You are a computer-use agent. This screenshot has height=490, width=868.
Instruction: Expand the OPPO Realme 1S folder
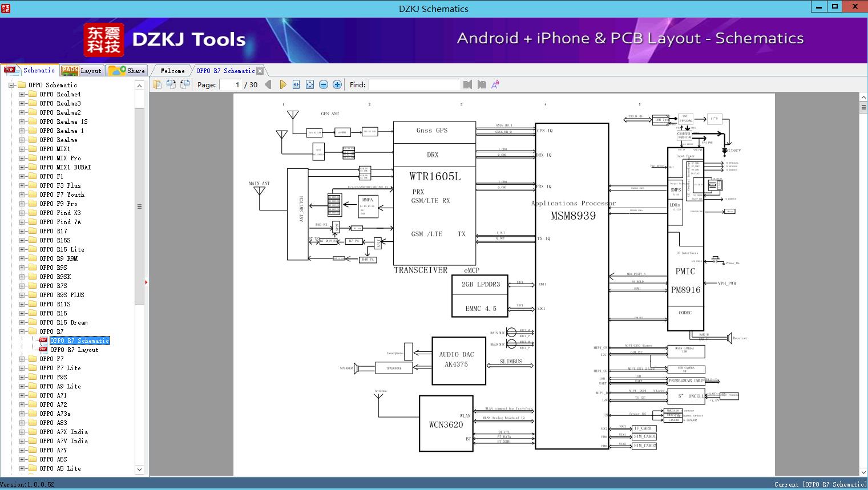22,122
